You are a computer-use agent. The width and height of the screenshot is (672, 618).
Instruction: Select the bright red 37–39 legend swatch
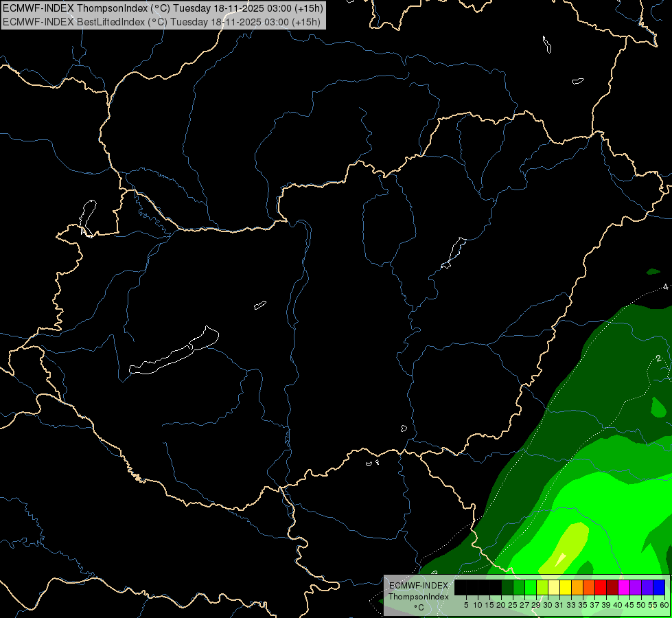(x=601, y=587)
